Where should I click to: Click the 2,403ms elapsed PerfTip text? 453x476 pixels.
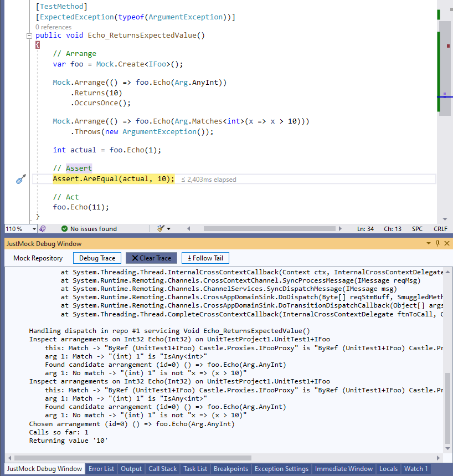coord(209,179)
